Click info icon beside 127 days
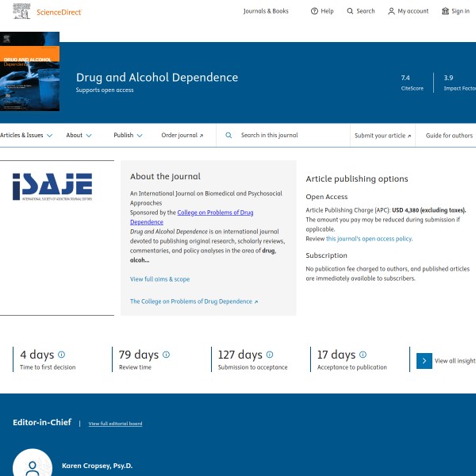This screenshot has width=476, height=476. (270, 355)
